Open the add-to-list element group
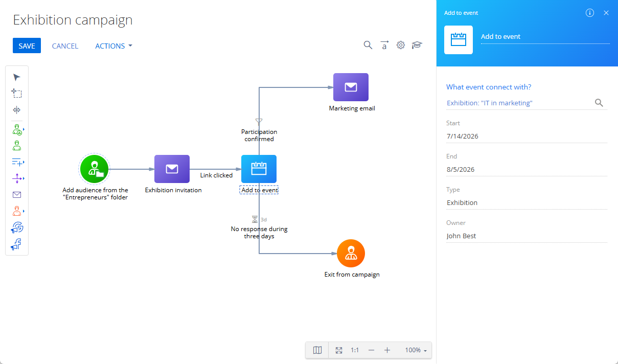The width and height of the screenshot is (618, 364). click(x=17, y=162)
